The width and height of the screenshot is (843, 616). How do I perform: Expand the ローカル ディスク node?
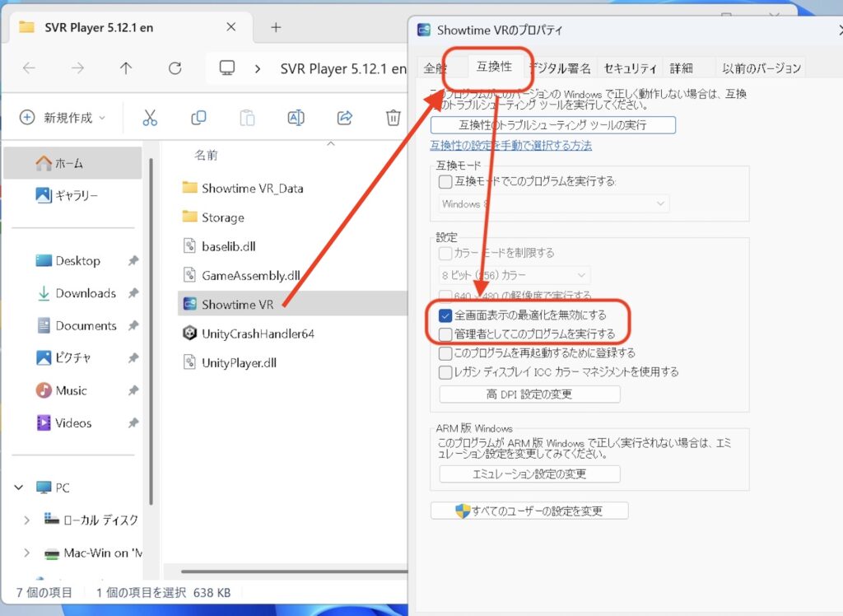click(x=27, y=520)
